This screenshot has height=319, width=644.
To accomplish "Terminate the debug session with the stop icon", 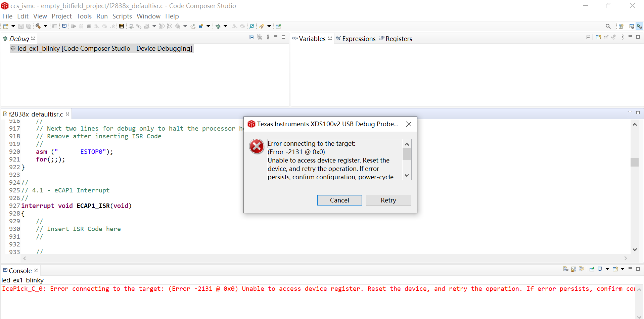I will click(x=89, y=26).
